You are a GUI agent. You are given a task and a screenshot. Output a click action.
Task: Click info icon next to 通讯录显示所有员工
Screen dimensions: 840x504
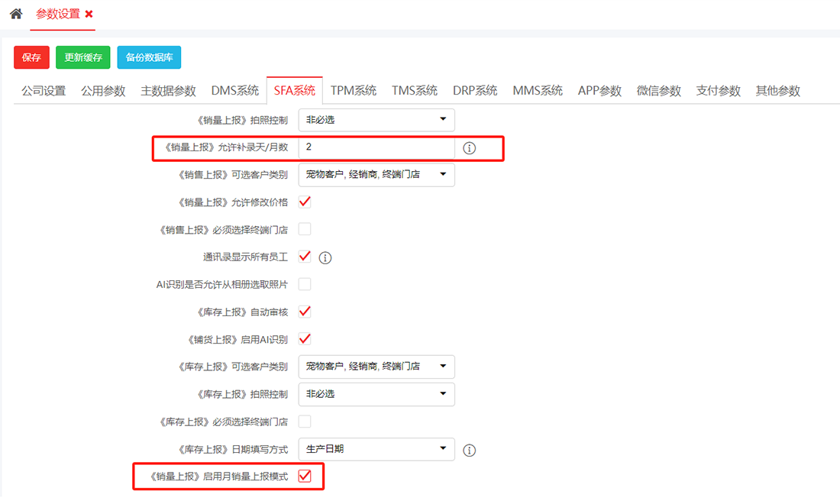click(325, 258)
